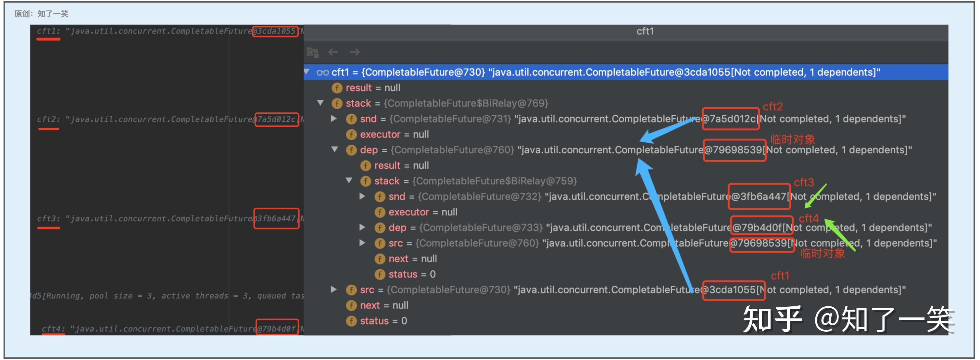Select the cft1 title in dialog header
980x360 pixels.
click(x=645, y=31)
